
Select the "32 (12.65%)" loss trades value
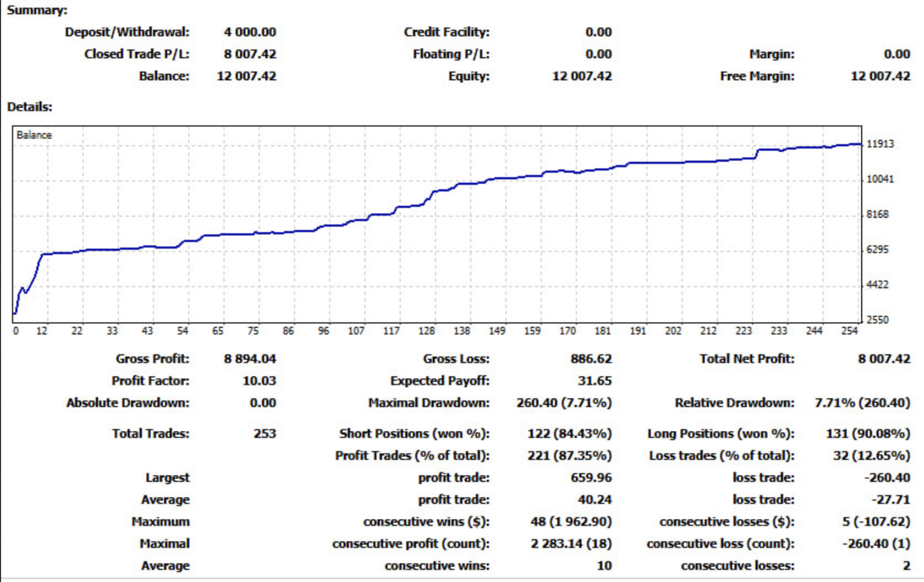(872, 456)
